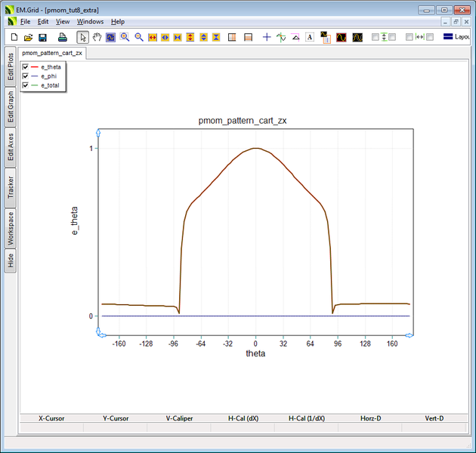476x453 pixels.
Task: Click the zoom in magnifier icon
Action: [125, 37]
